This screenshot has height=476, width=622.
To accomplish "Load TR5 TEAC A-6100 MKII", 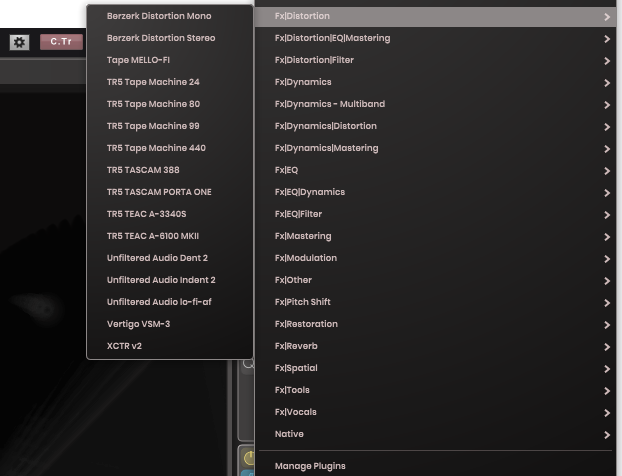I will [170, 236].
